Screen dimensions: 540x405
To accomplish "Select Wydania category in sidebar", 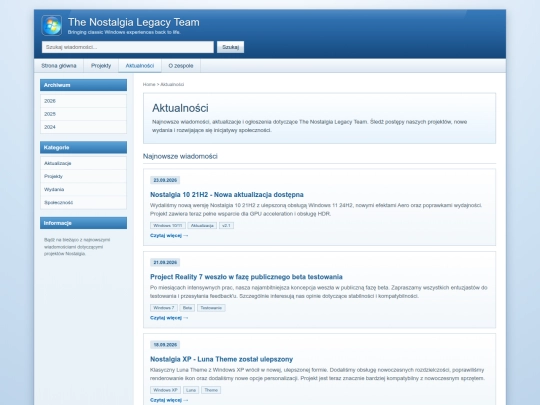I will coord(83,189).
